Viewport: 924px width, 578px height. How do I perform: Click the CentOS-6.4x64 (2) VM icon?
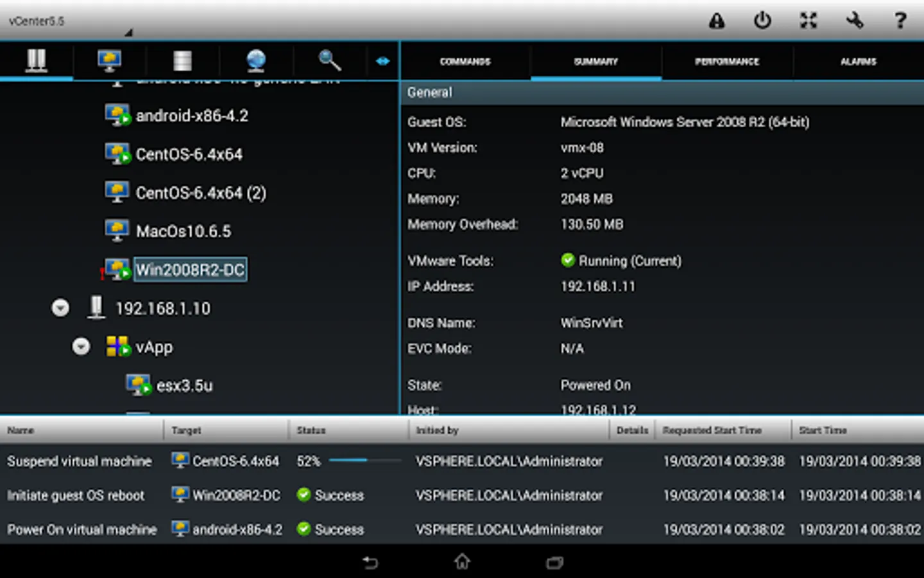coord(117,192)
